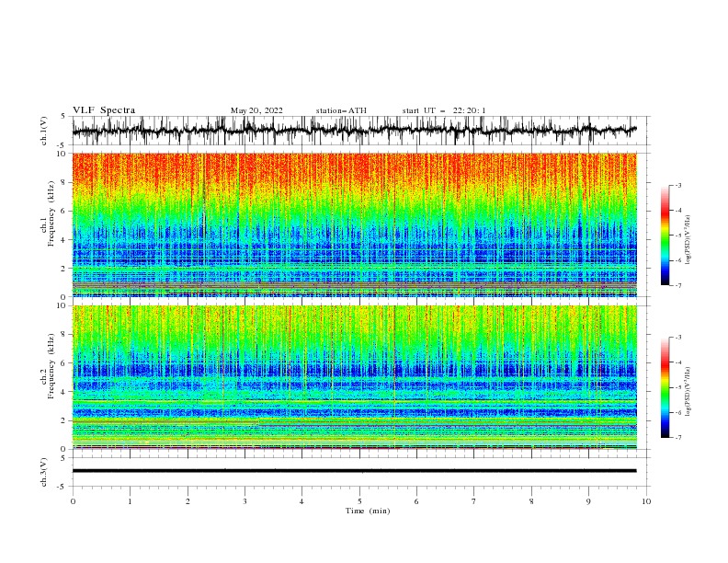Click the "2" tick on the time axis
728x563 pixels.
coord(188,501)
